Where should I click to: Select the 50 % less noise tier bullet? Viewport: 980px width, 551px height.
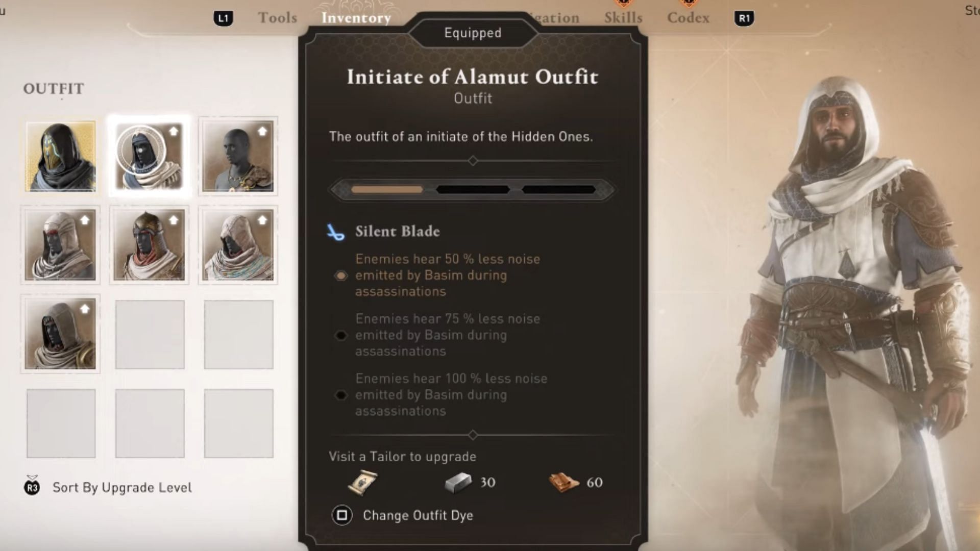[340, 275]
